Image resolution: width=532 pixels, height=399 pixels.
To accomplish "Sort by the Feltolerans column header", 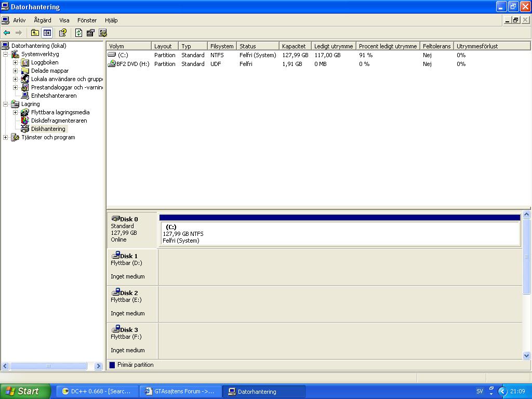I will click(x=436, y=46).
